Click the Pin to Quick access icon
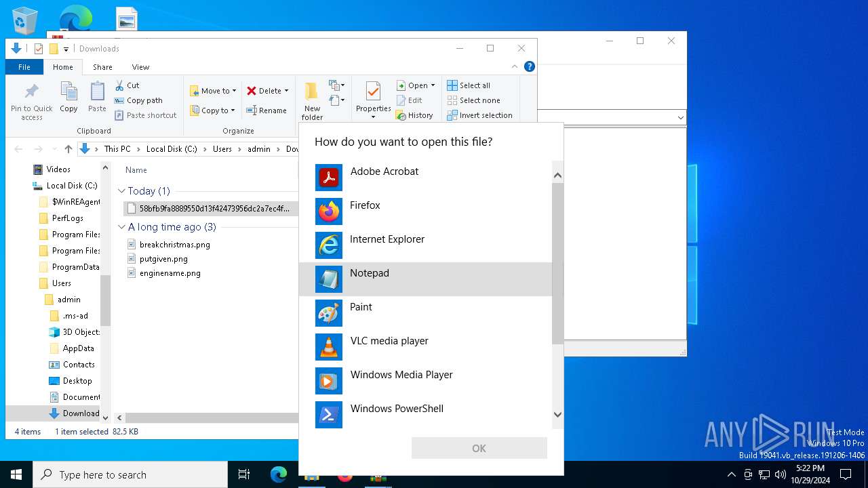 click(x=32, y=101)
